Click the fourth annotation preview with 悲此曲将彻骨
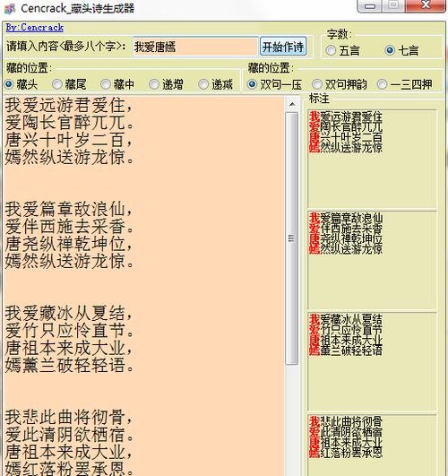The image size is (448, 476). pyautogui.click(x=372, y=445)
